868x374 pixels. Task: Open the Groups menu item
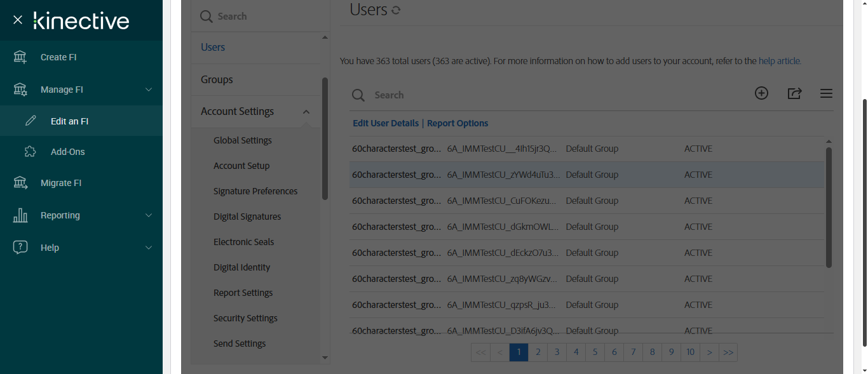coord(217,79)
